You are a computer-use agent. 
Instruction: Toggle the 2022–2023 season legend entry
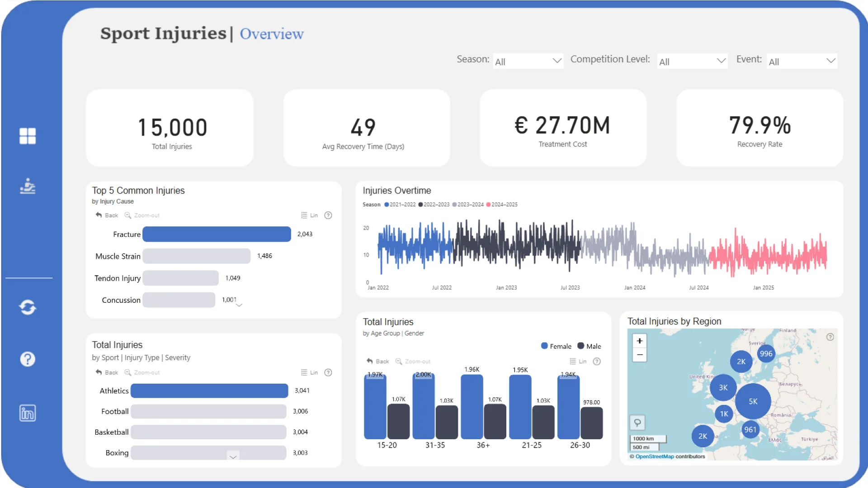tap(434, 204)
